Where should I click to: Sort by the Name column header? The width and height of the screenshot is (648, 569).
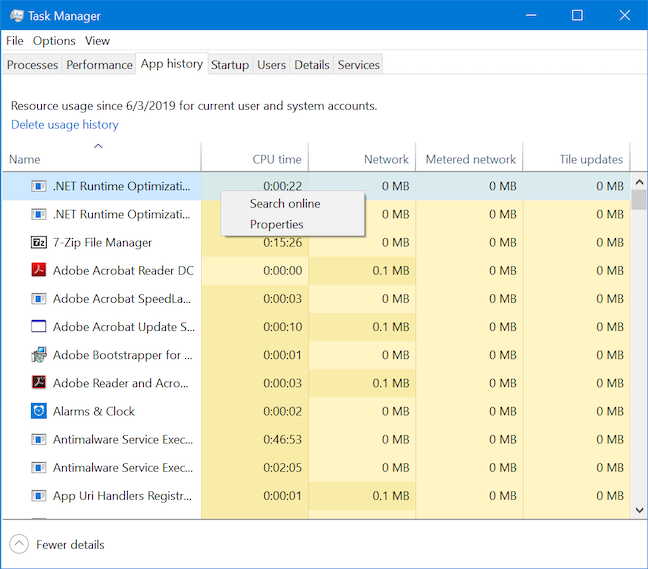tap(102, 157)
